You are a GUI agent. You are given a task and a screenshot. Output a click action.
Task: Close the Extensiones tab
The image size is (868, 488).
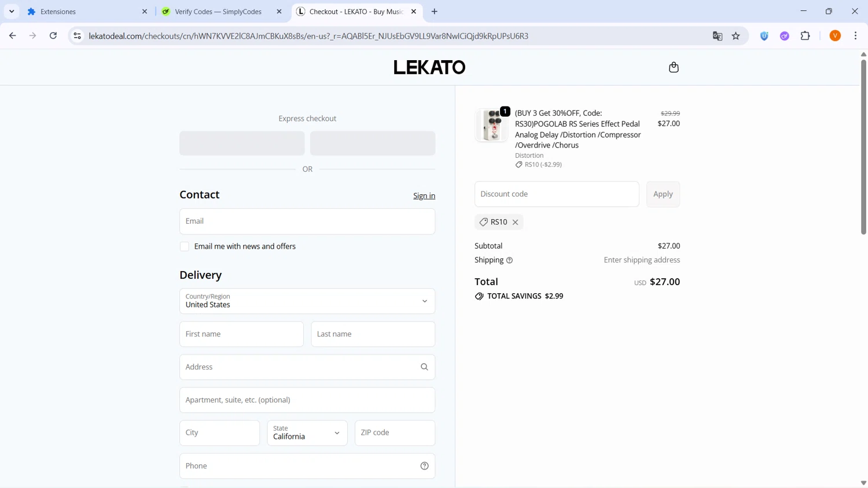pos(145,12)
